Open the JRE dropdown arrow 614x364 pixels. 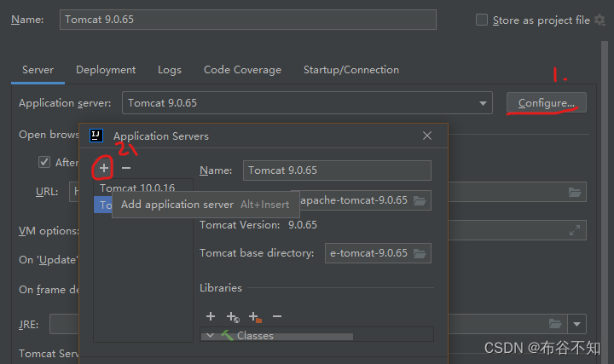576,324
